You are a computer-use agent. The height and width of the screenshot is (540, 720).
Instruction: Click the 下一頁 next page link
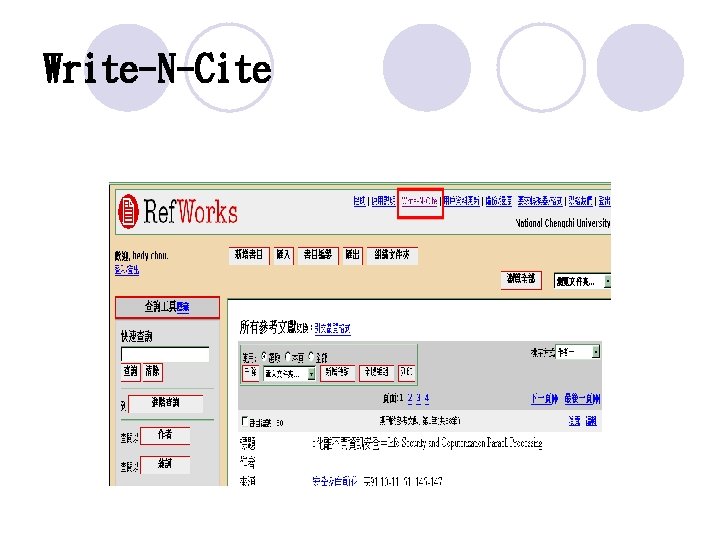click(x=545, y=399)
